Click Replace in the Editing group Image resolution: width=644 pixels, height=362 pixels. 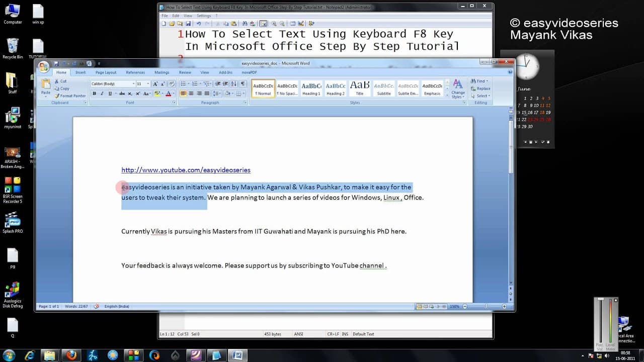(x=480, y=88)
